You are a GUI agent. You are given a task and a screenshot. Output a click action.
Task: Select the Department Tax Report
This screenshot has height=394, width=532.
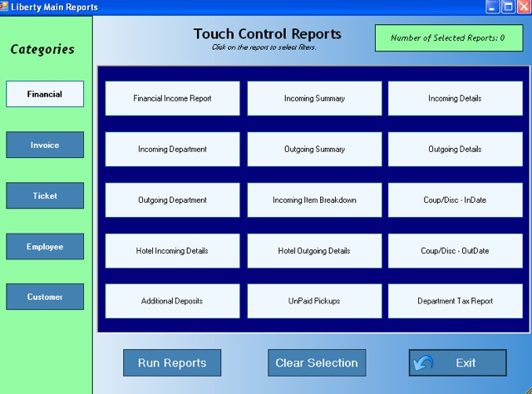455,301
